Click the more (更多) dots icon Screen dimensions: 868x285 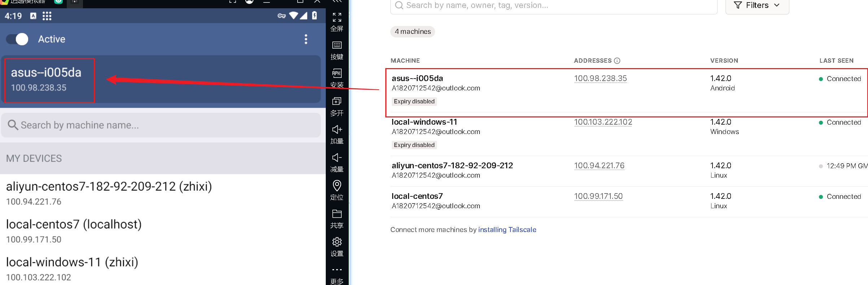point(337,270)
